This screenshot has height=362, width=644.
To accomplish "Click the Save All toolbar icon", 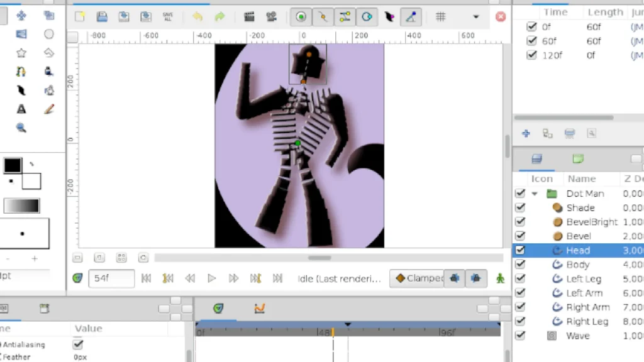I will pyautogui.click(x=168, y=16).
